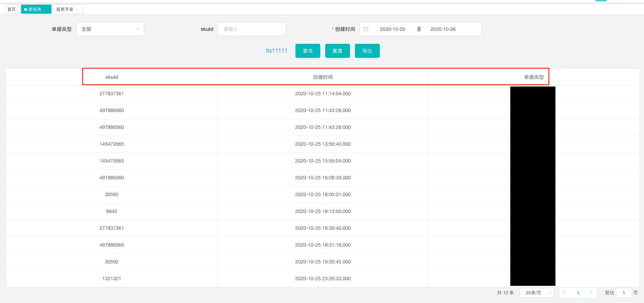Viewport: 644px width, 303px height.
Task: Click cell with time 2020-10-25 11:14:04.000
Action: click(x=323, y=94)
